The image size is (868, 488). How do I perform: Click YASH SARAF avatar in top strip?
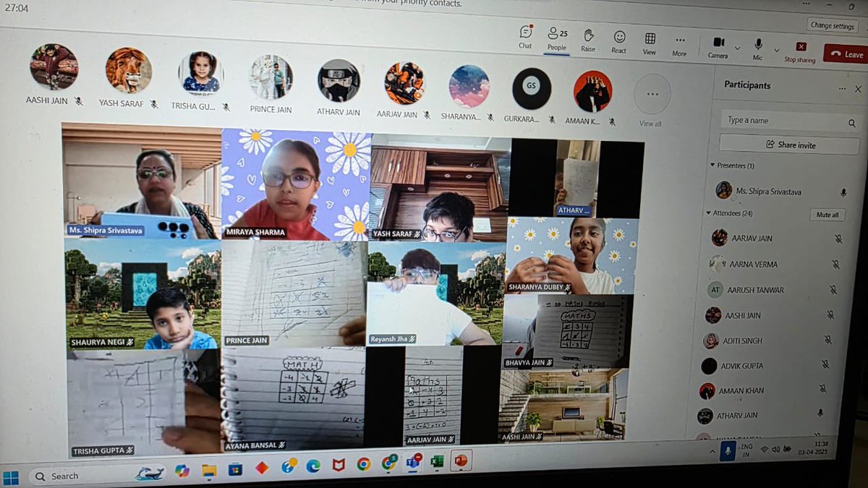pos(129,70)
